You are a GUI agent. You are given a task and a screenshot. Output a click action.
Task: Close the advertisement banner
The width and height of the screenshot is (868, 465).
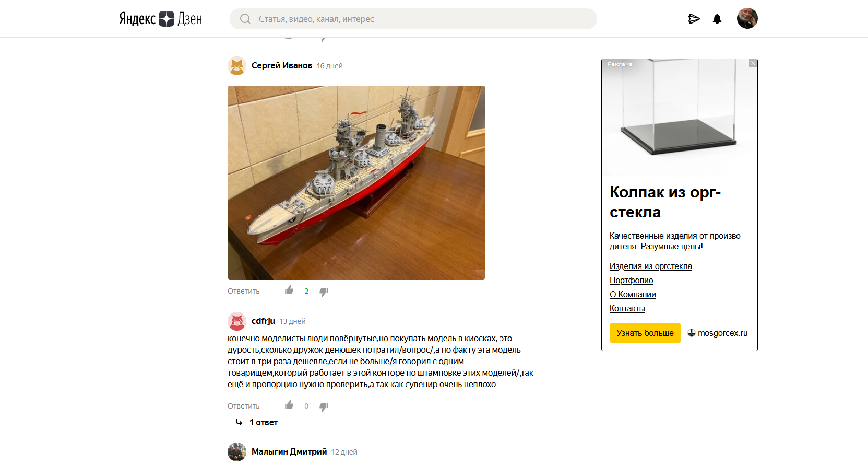click(753, 64)
